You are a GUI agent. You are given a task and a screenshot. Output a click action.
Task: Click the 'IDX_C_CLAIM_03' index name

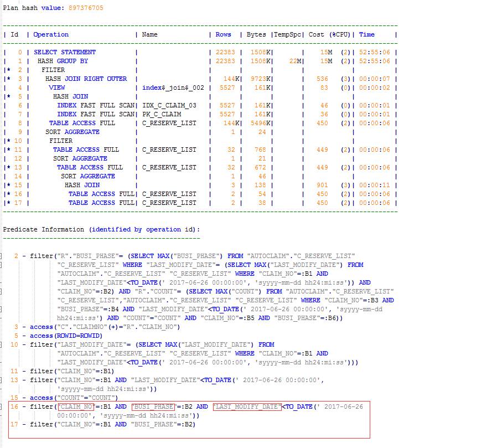169,105
